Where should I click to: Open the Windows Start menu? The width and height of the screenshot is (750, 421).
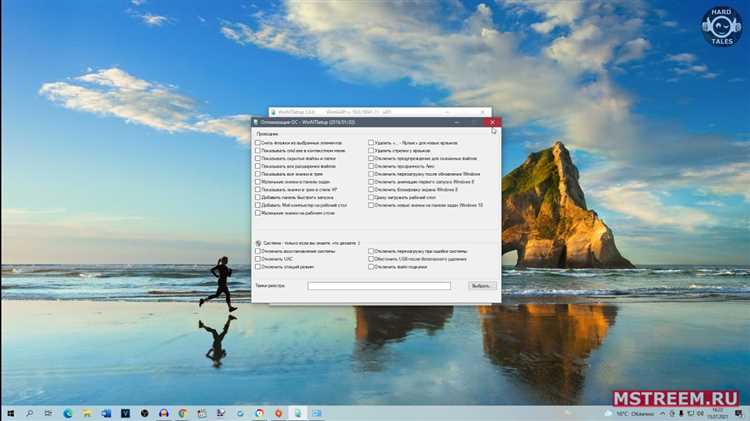click(9, 412)
